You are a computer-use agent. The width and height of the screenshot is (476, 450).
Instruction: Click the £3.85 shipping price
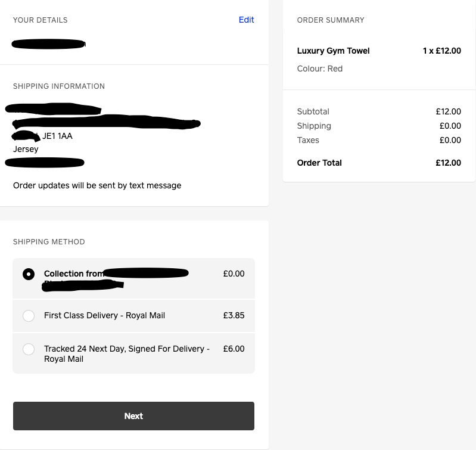(234, 315)
